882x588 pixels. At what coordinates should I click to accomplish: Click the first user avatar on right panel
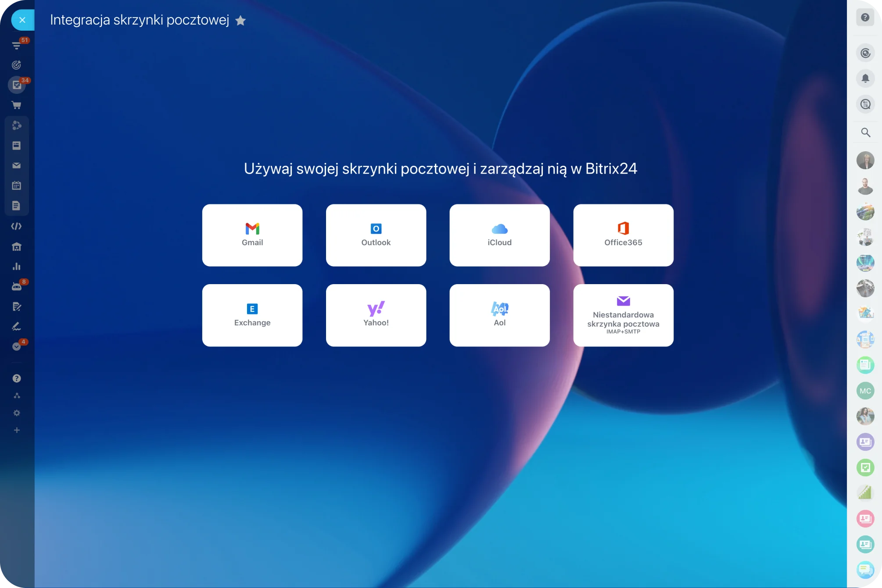(x=865, y=160)
